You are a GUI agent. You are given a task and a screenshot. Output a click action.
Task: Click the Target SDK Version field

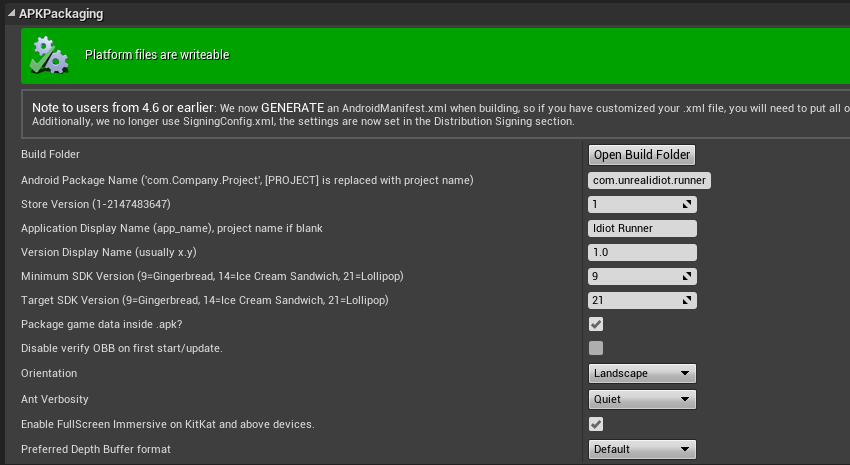(642, 300)
